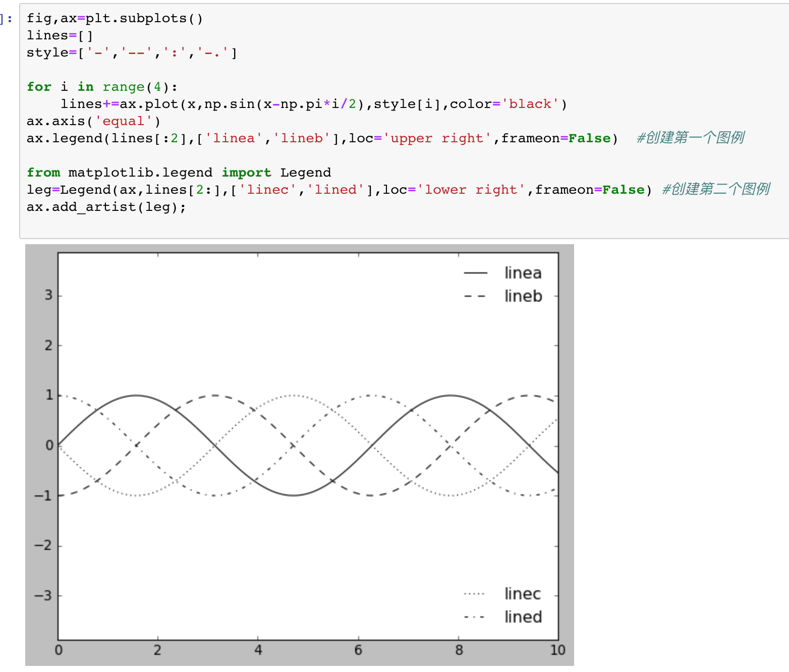
Task: Click the dash-dot line sample beside lined
Action: [x=475, y=616]
